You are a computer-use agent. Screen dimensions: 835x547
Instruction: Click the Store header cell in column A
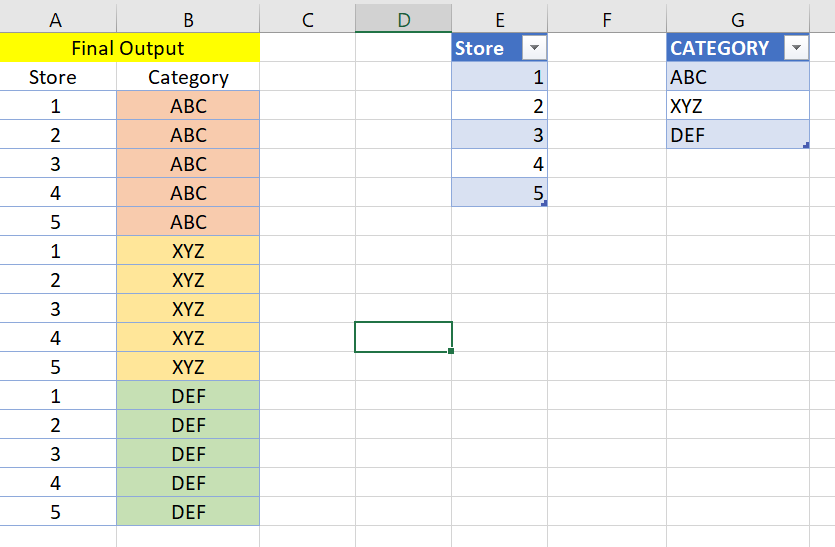[58, 77]
